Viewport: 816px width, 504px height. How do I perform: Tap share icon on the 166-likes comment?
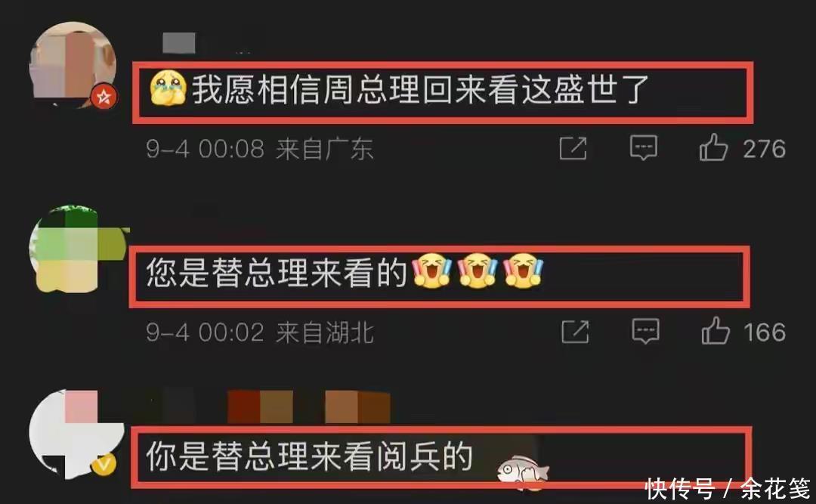[575, 332]
